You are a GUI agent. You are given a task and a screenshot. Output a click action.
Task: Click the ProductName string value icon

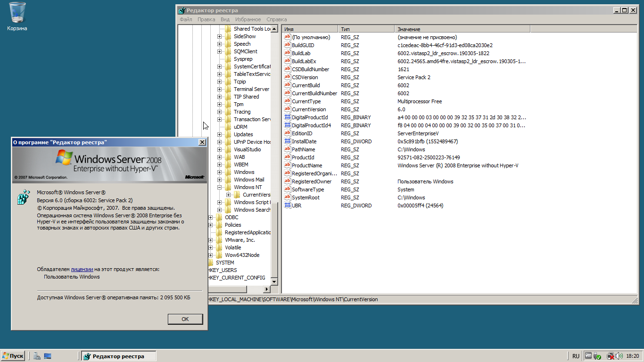(288, 165)
